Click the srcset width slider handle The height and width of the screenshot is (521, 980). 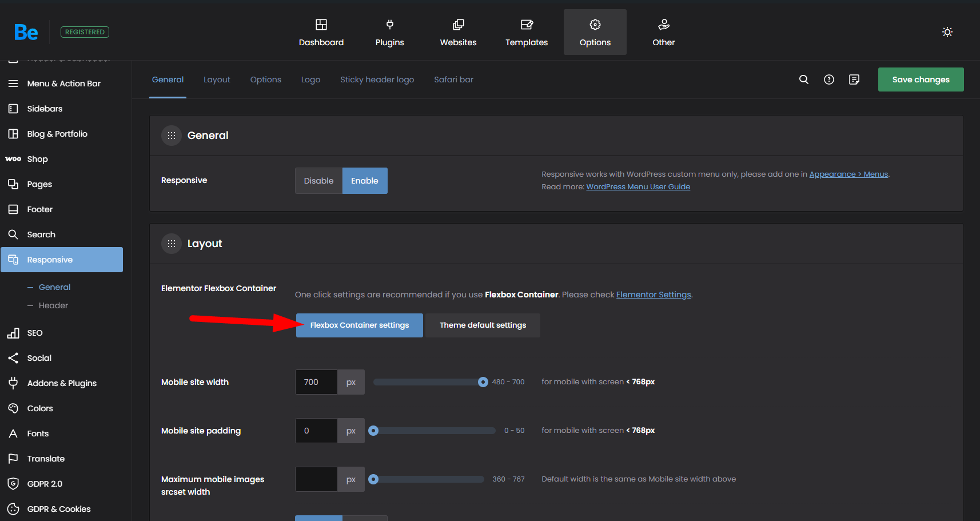tap(373, 479)
